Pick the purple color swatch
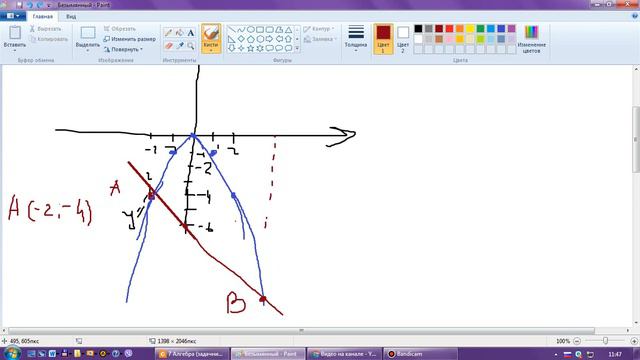This screenshot has width=640, height=360. pos(511,29)
